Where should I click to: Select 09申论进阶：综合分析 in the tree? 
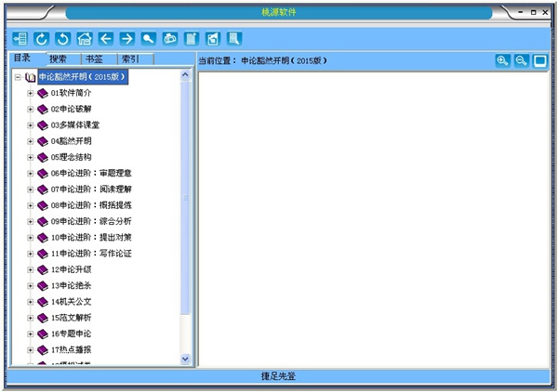tap(90, 221)
